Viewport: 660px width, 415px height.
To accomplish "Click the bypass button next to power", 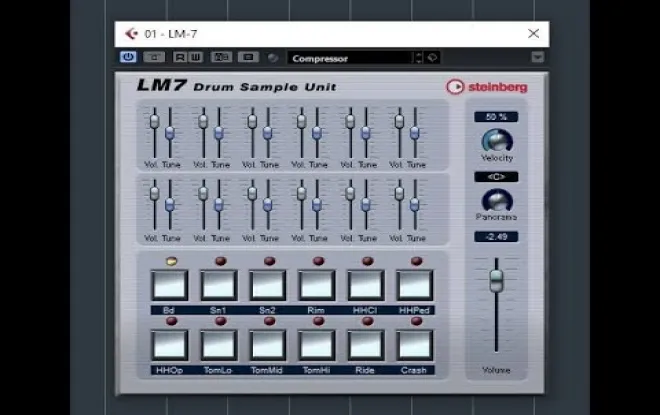I will [154, 57].
